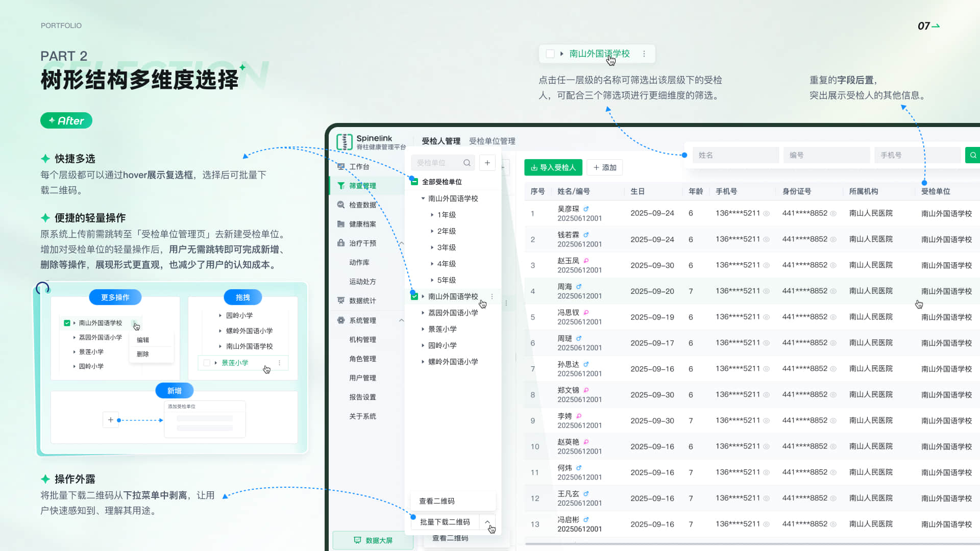Reveal 吴彦琛's ID number with eye icon
The width and height of the screenshot is (980, 551).
[833, 213]
